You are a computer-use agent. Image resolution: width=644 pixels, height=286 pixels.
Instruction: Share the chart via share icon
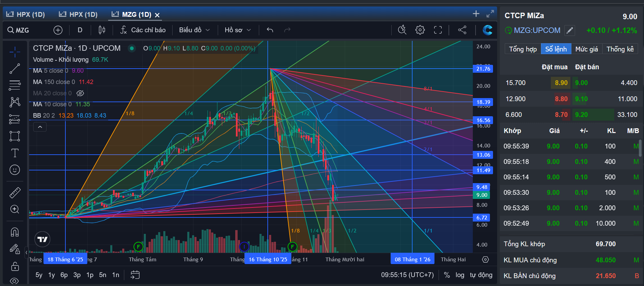(462, 30)
